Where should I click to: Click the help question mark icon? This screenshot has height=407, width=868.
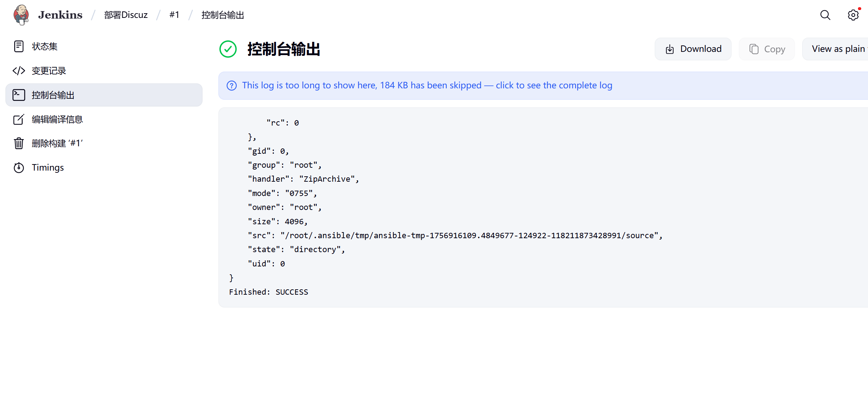[232, 85]
